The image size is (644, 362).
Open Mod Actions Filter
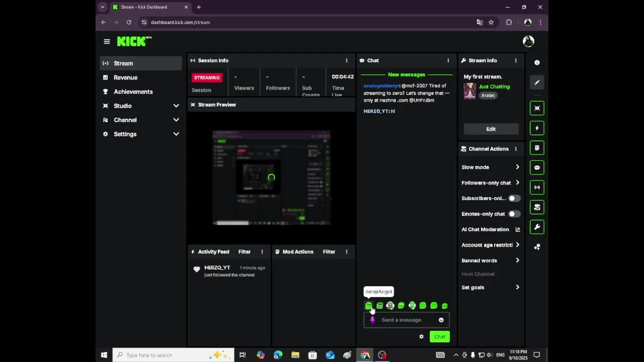pos(329,252)
